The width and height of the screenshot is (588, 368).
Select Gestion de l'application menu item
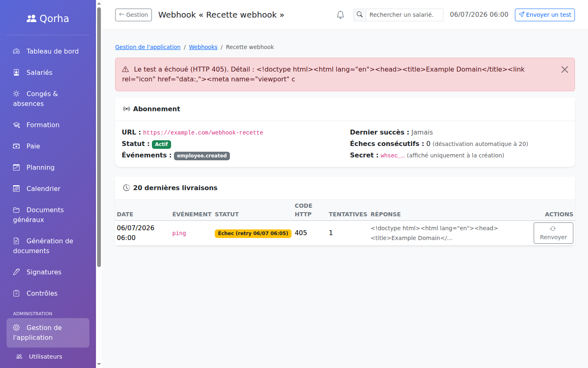click(48, 332)
